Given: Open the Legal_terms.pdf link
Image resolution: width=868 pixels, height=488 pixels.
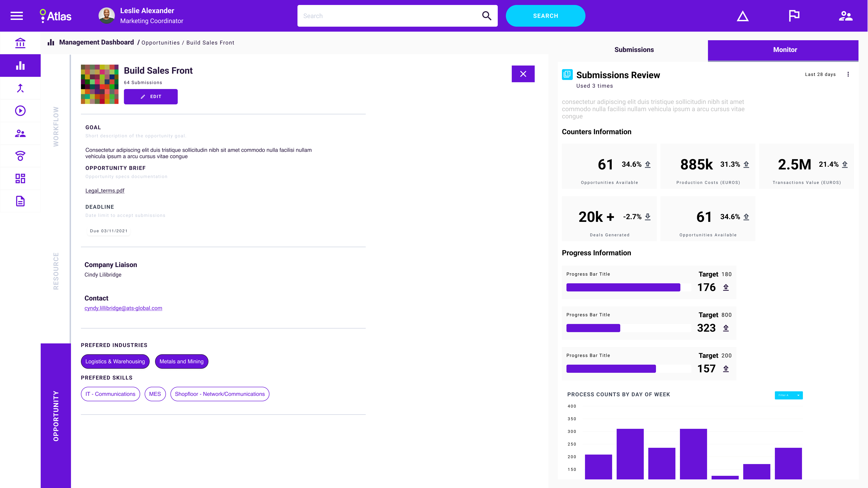Looking at the screenshot, I should click(x=105, y=191).
